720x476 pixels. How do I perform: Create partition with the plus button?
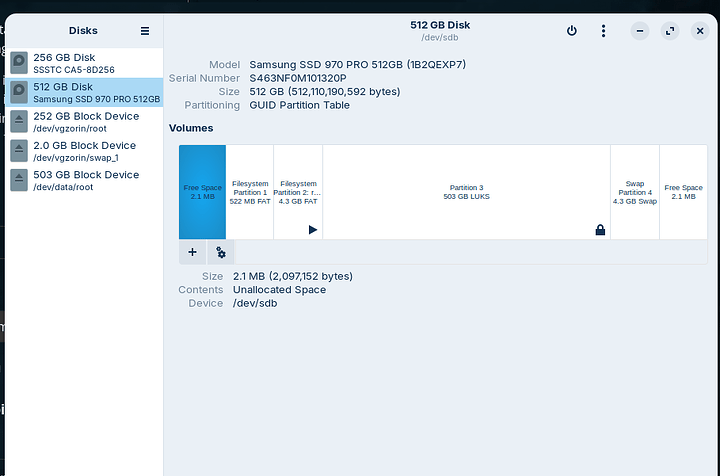[192, 252]
